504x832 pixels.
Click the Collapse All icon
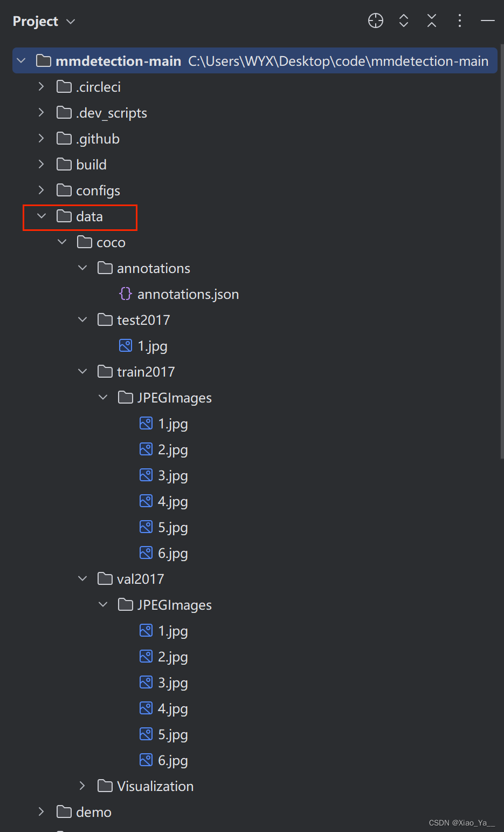(x=432, y=21)
